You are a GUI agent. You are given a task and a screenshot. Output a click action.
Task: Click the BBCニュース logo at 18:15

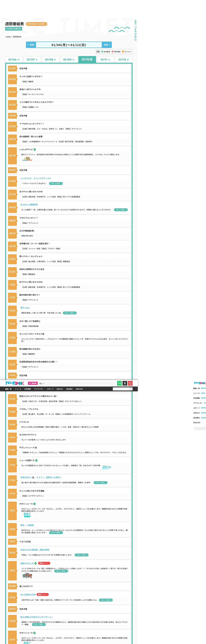pos(27,515)
